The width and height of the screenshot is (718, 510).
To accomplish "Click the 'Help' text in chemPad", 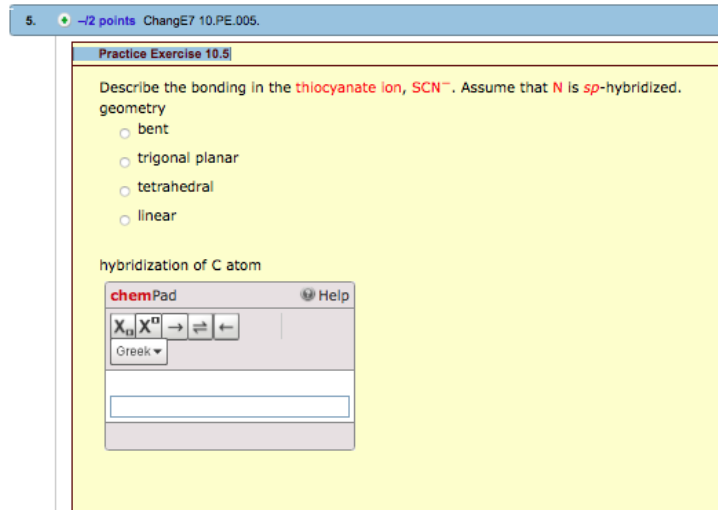I will [333, 295].
